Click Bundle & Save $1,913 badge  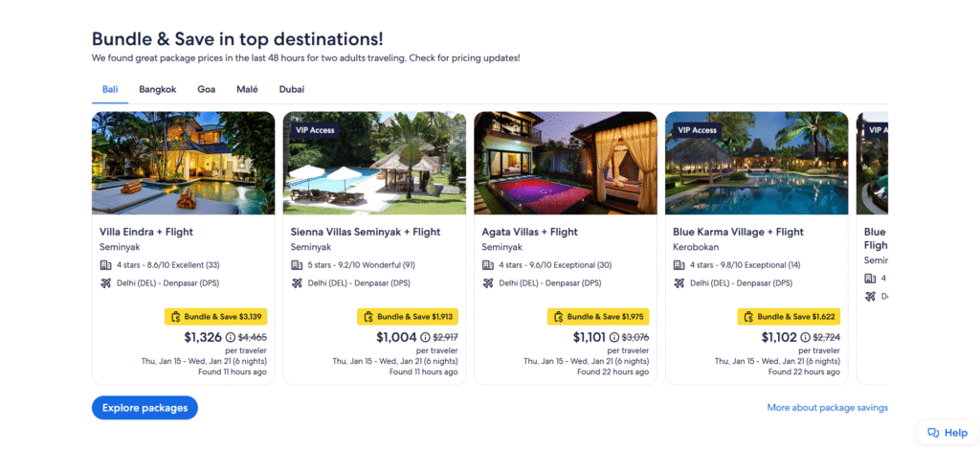407,316
